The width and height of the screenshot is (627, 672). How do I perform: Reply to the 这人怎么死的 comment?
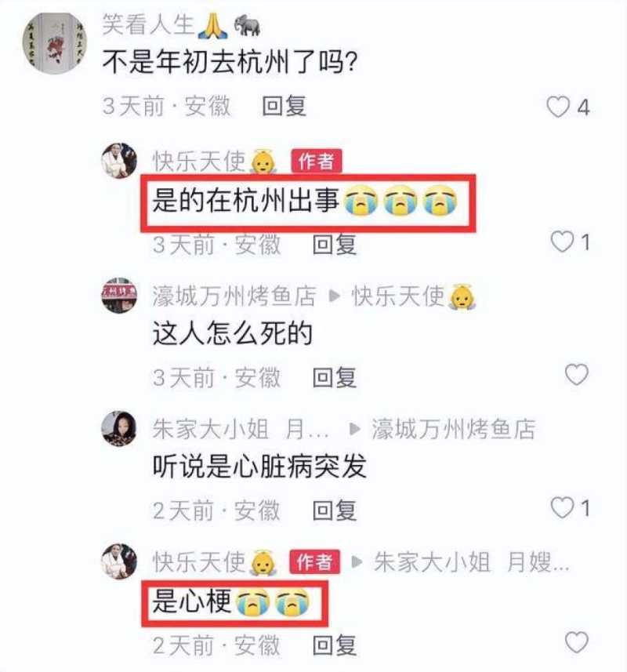pyautogui.click(x=335, y=378)
